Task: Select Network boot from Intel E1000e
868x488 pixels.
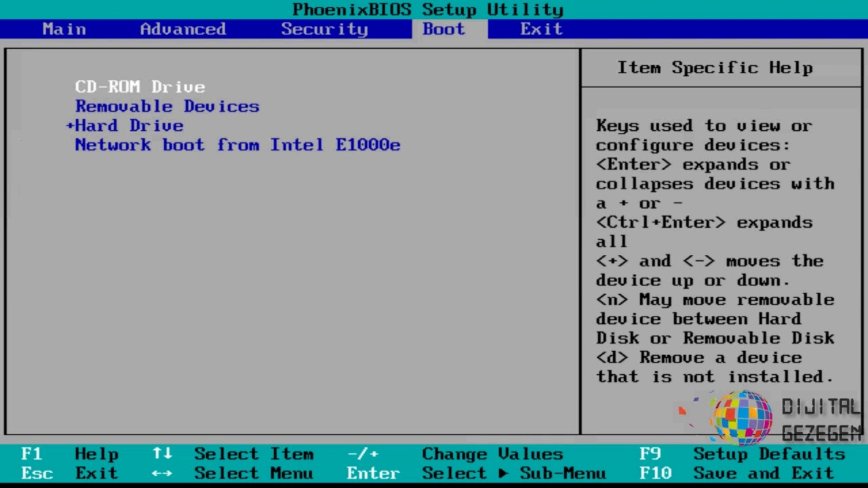Action: [x=237, y=145]
